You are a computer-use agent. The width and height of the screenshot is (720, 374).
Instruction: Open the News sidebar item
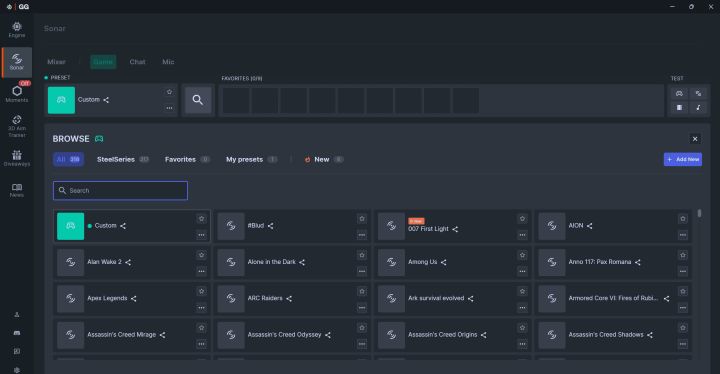17,190
